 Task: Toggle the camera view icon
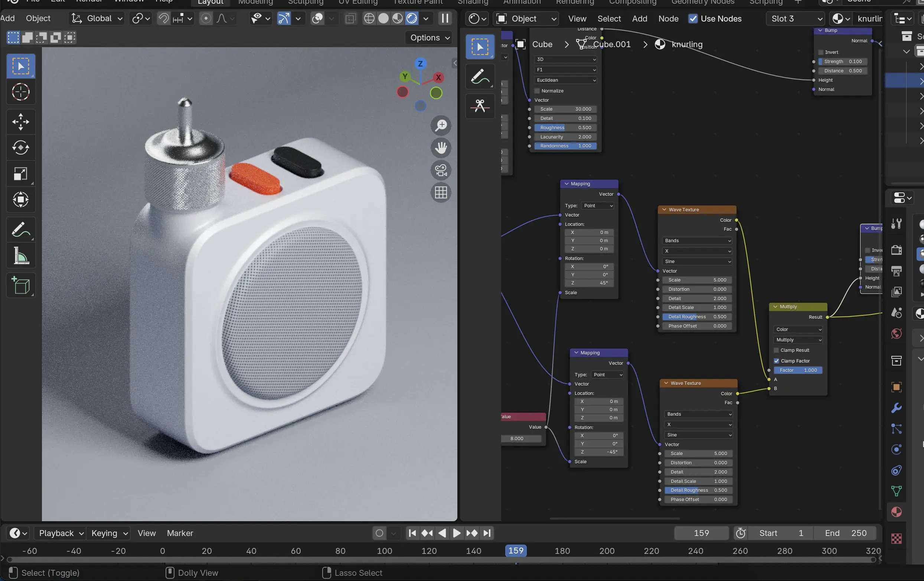pyautogui.click(x=441, y=170)
